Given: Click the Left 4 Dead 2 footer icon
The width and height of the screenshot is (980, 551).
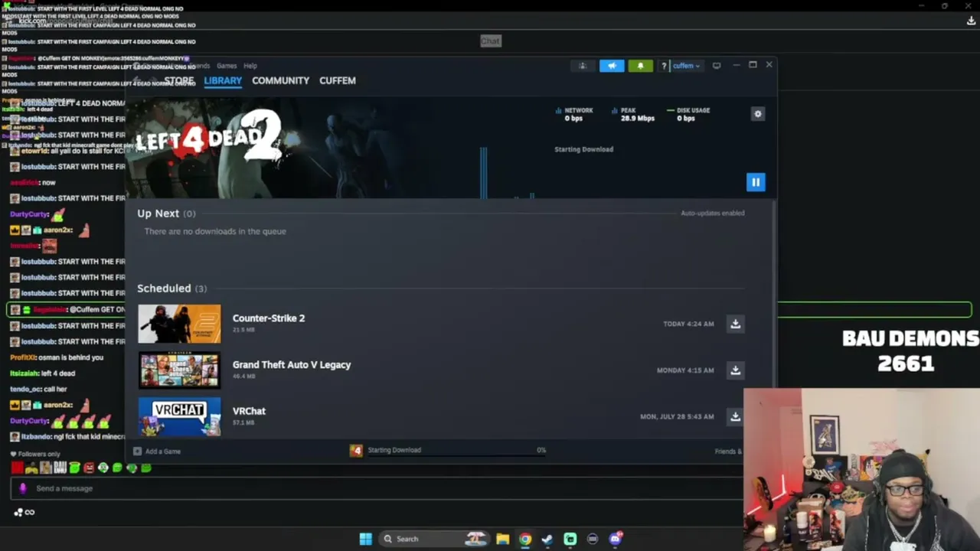Looking at the screenshot, I should 356,451.
